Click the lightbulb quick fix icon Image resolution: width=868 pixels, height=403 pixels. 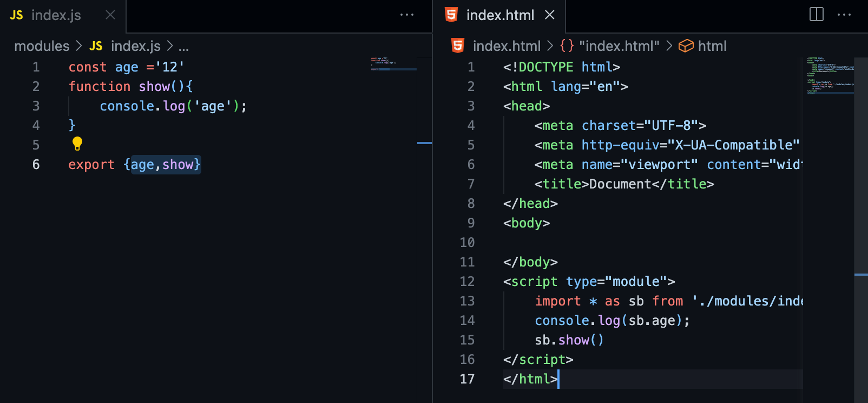tap(77, 144)
